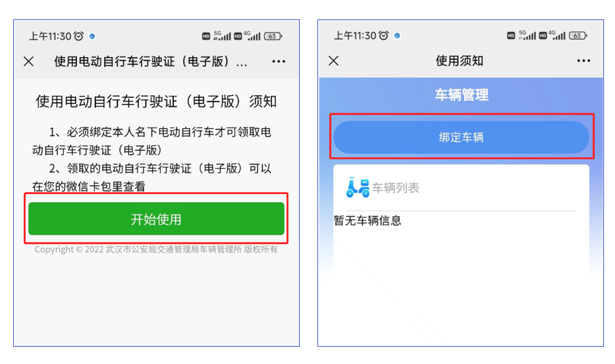Close the 使用须知 page using X
Viewport: 615px width, 364px height.
coord(333,60)
